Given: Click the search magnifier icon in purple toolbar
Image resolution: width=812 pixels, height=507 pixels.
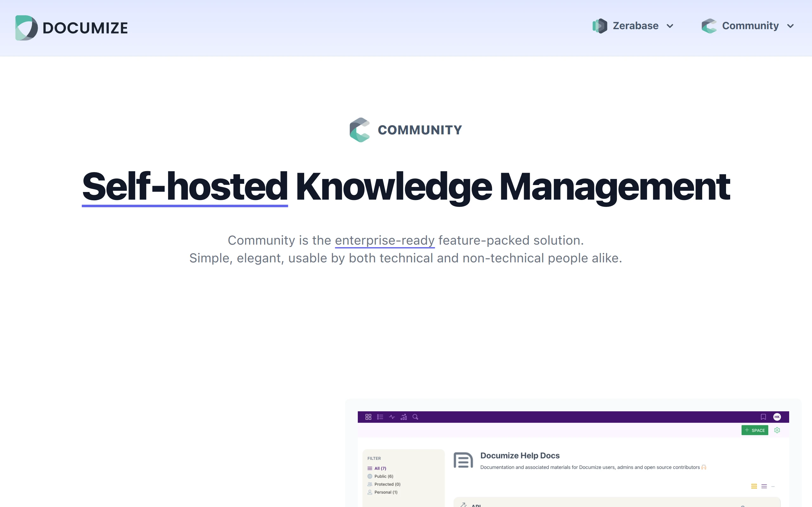Looking at the screenshot, I should pyautogui.click(x=416, y=417).
